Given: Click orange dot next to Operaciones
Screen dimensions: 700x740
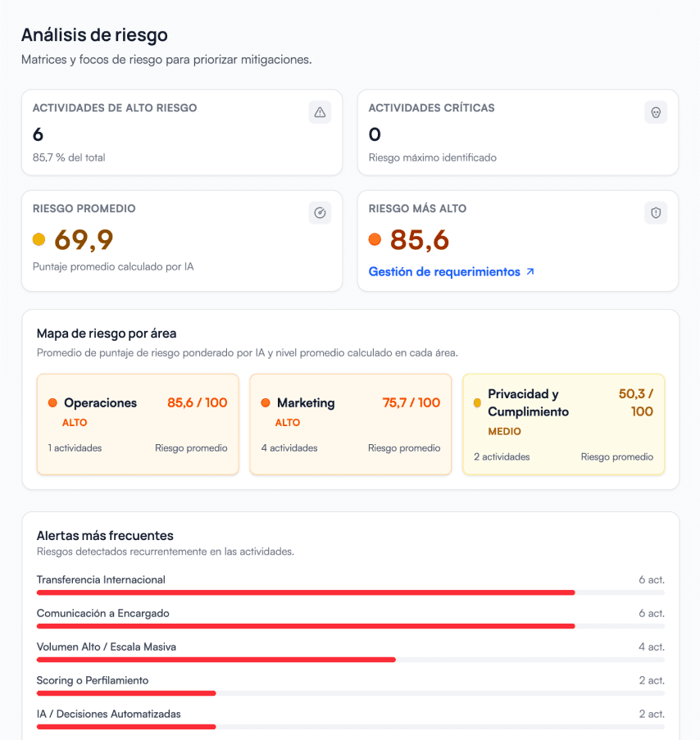Looking at the screenshot, I should pos(52,402).
